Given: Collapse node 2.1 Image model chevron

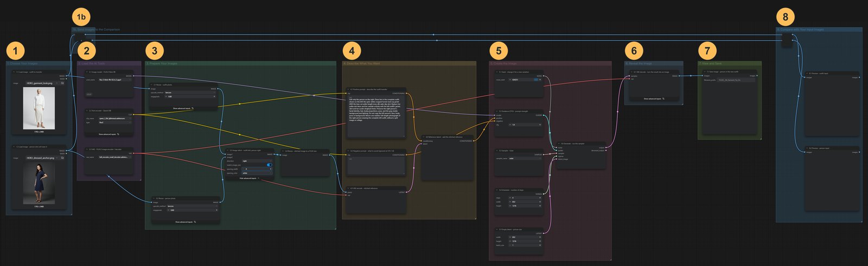Looking at the screenshot, I should [x=86, y=72].
